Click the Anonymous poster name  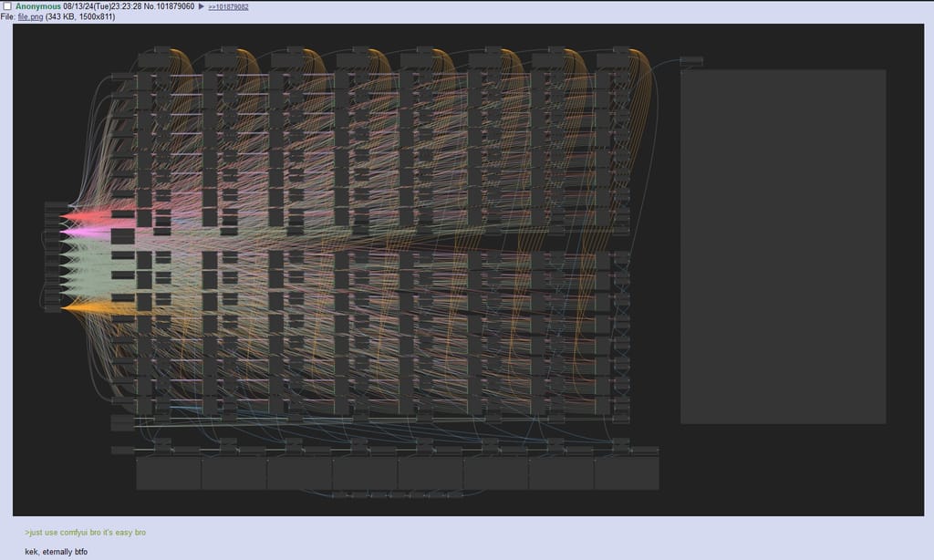38,6
